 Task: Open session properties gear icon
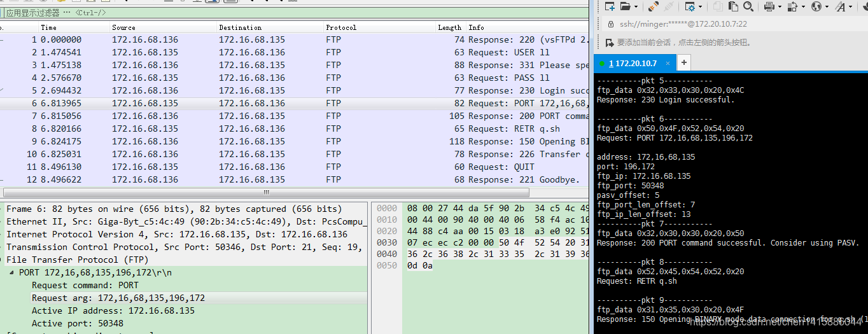(689, 6)
